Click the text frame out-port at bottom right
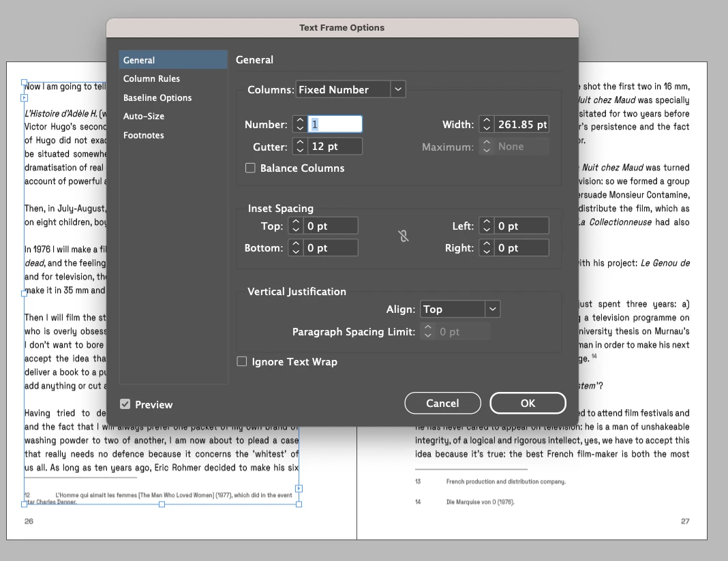The image size is (728, 561). (x=299, y=489)
